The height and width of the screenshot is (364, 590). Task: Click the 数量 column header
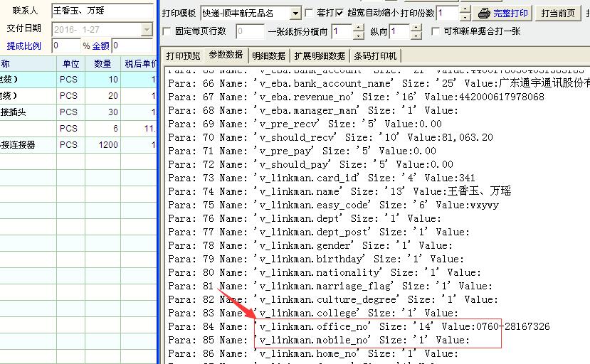click(x=103, y=64)
